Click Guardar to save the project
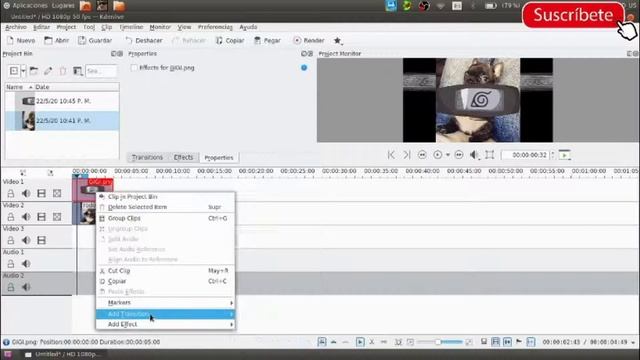Viewport: 640px width, 360px height. 95,40
